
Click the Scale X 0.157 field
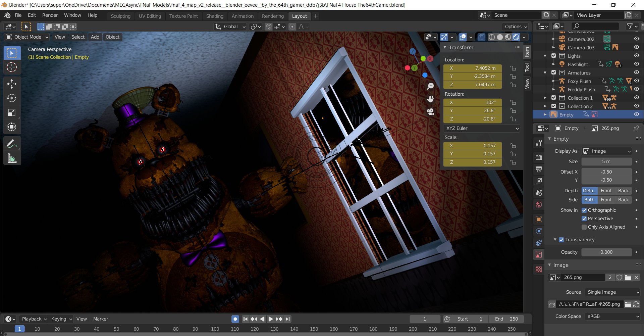coord(472,146)
